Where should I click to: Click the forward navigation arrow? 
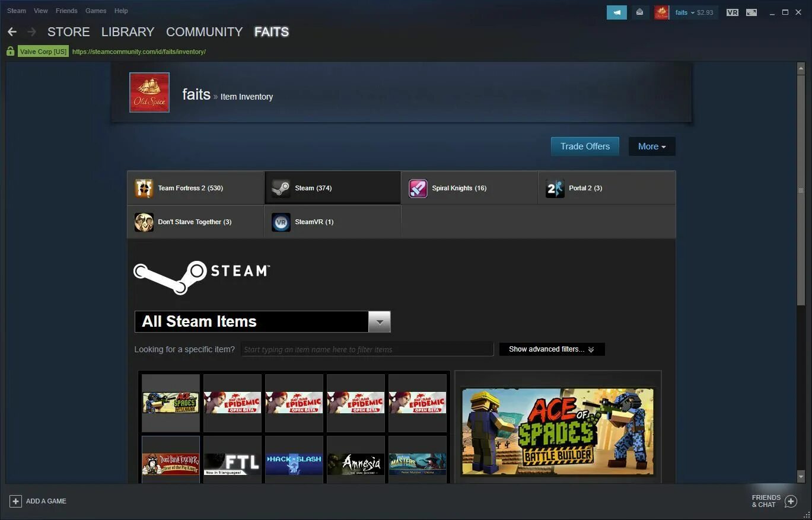(32, 32)
